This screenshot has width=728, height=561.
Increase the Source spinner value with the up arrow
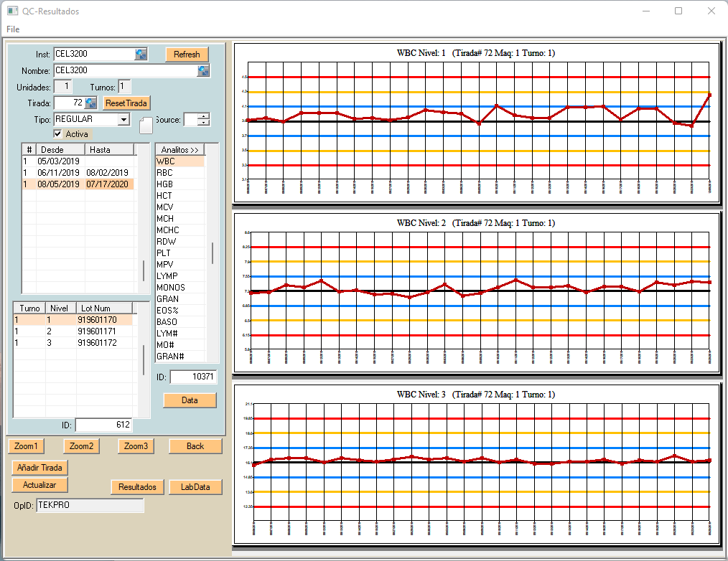pos(204,116)
